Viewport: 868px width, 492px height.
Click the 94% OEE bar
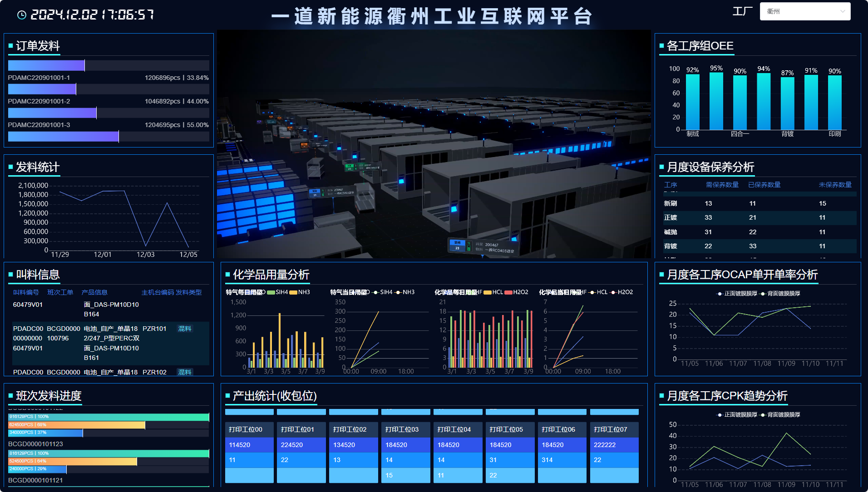pyautogui.click(x=764, y=101)
